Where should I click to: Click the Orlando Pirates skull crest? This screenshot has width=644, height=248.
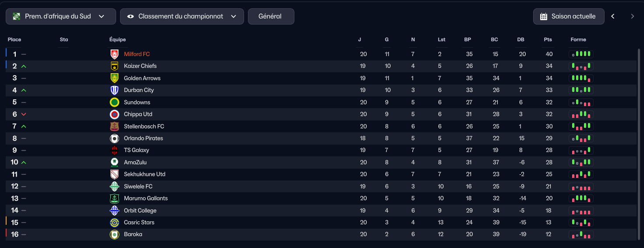click(114, 138)
